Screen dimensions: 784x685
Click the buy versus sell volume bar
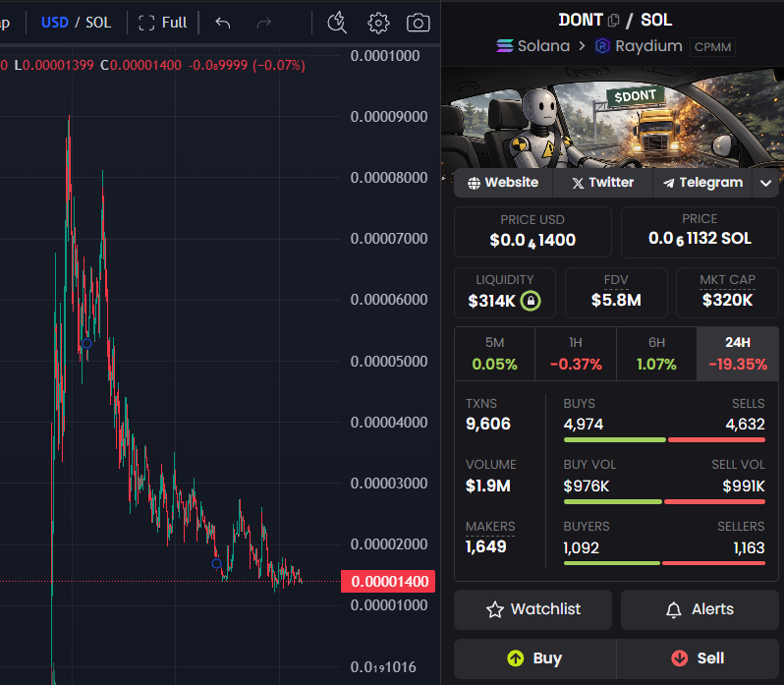[x=664, y=501]
